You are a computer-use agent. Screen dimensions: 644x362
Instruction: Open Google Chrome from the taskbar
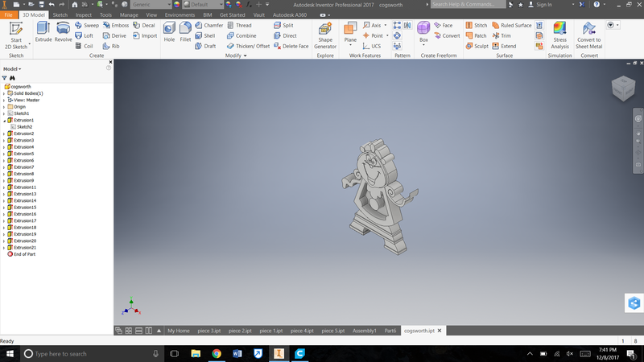[217, 353]
